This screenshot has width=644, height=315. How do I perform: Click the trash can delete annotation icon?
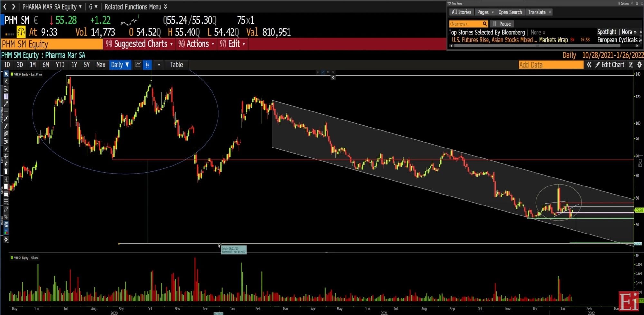point(6,171)
